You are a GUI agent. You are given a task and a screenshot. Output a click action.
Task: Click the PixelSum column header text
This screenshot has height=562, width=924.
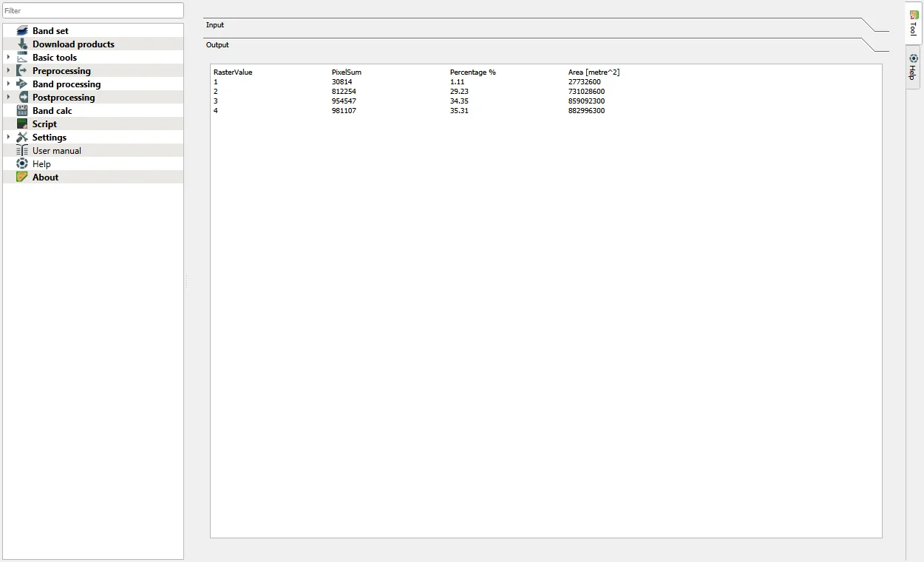347,72
